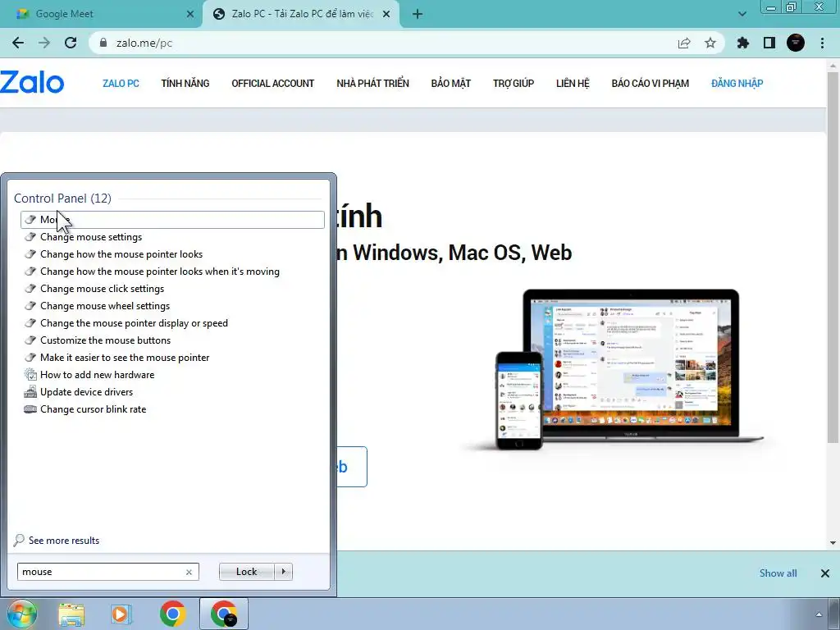Open LIÊN HỆ menu item
The width and height of the screenshot is (840, 630).
[x=572, y=84]
